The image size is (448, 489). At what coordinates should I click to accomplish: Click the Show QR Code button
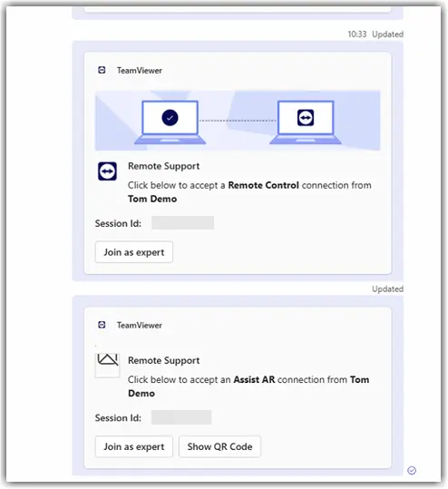(x=219, y=446)
